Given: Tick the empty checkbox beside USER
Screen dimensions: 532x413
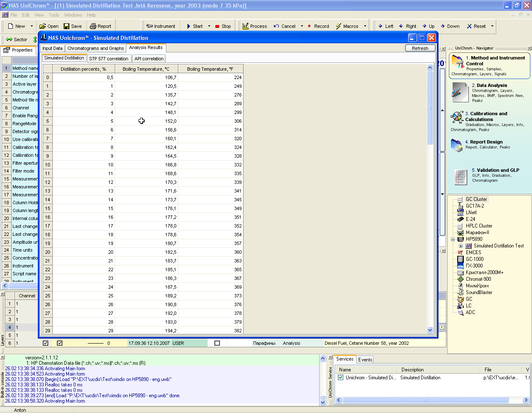Looking at the screenshot, I should tap(217, 343).
